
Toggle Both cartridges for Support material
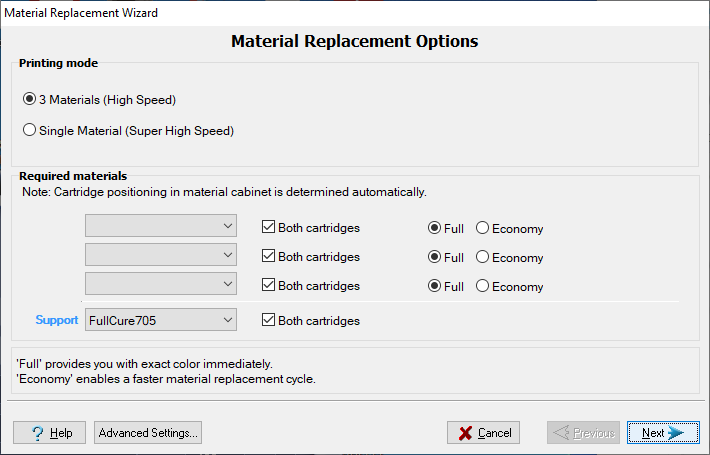(x=269, y=321)
